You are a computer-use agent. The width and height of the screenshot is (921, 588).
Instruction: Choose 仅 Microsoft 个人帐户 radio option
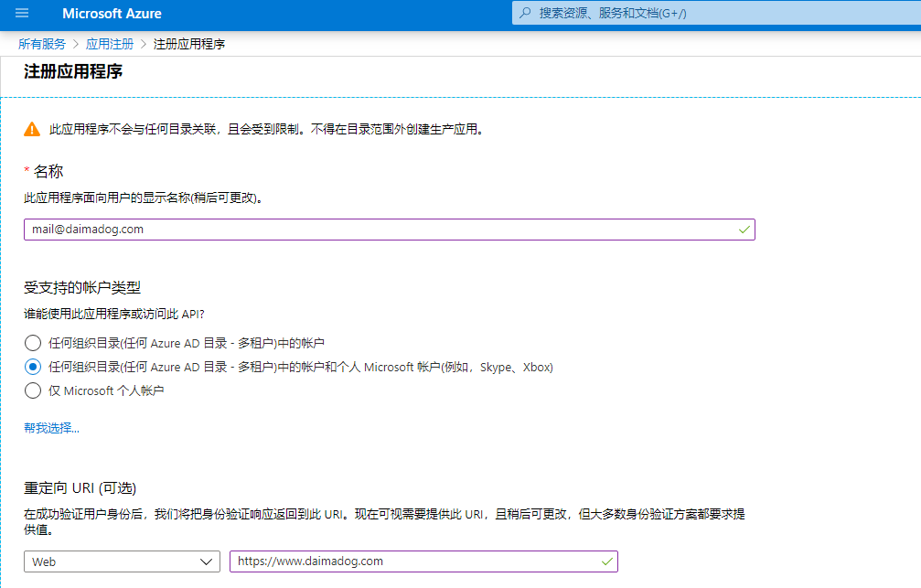33,390
